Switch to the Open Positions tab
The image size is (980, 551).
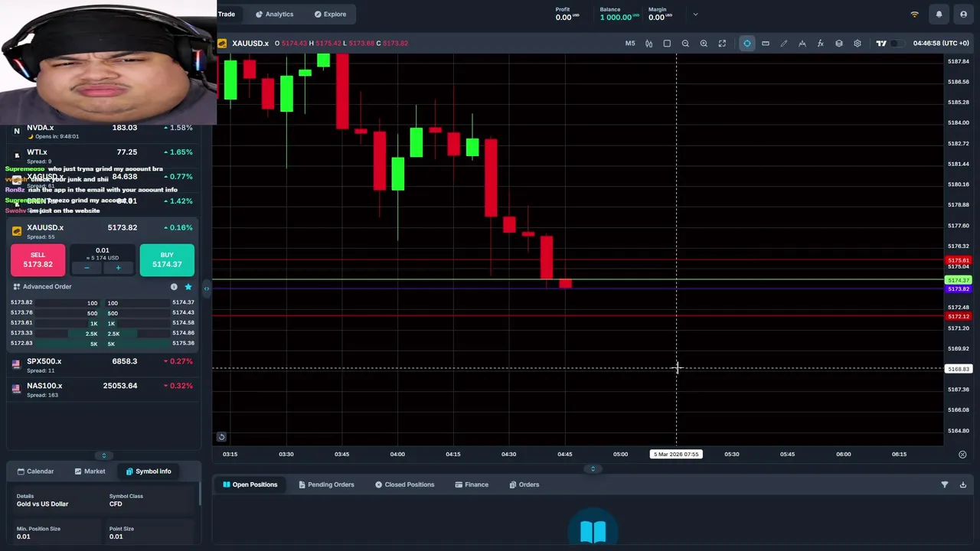coord(250,484)
